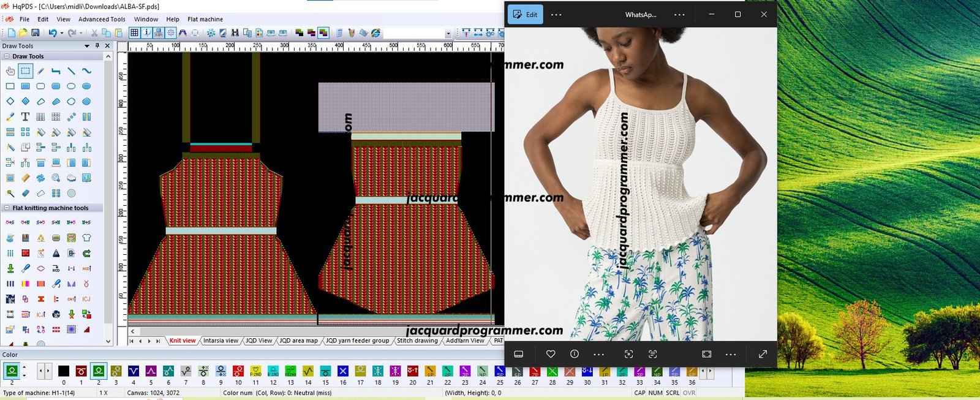Image resolution: width=980 pixels, height=400 pixels.
Task: Select color swatch number 16
Action: [343, 371]
